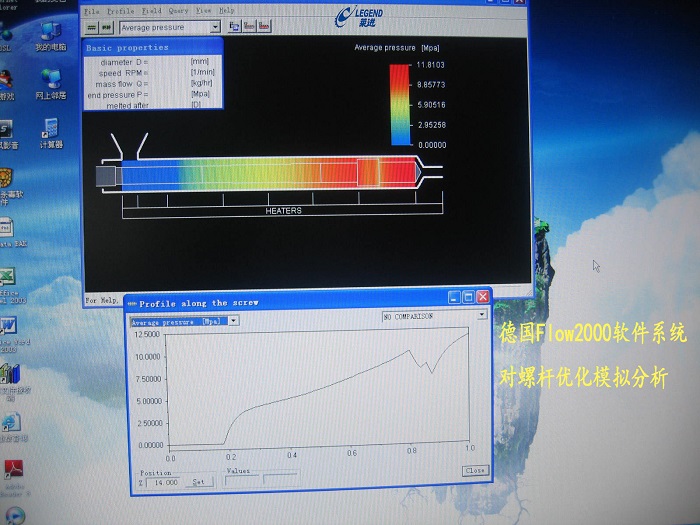Screen dimensions: 700x525
Task: Open the Field menu
Action: pyautogui.click(x=151, y=10)
